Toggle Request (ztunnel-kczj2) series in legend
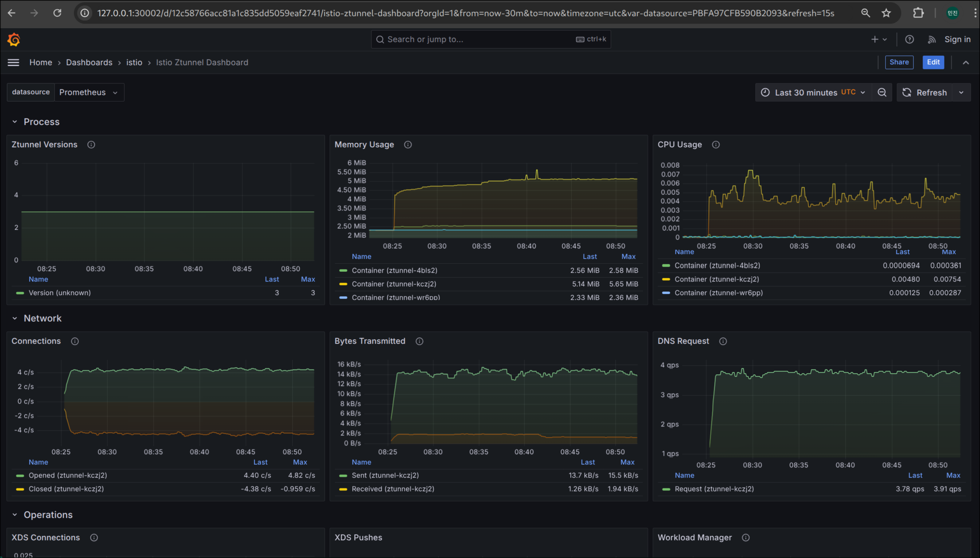Screen dimensions: 980x558 point(714,489)
